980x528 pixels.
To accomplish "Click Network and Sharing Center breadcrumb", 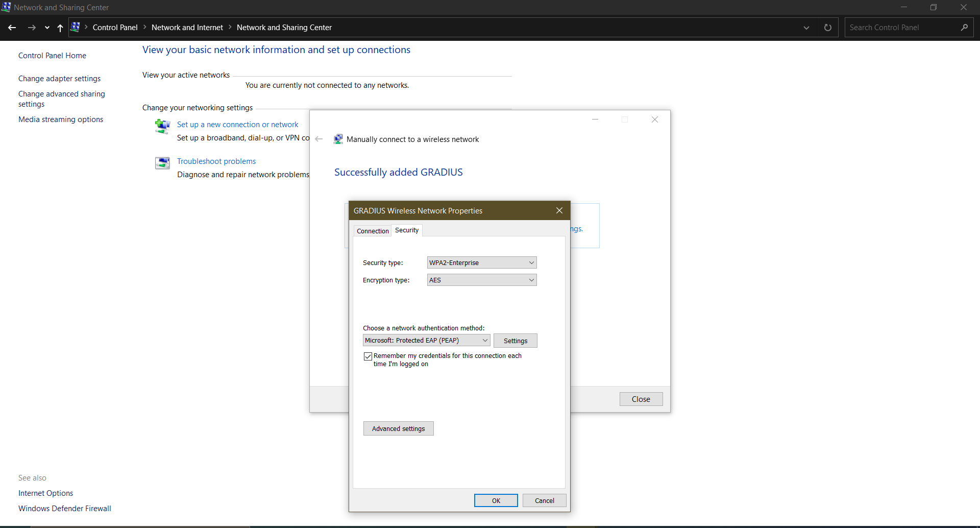I will [x=284, y=28].
